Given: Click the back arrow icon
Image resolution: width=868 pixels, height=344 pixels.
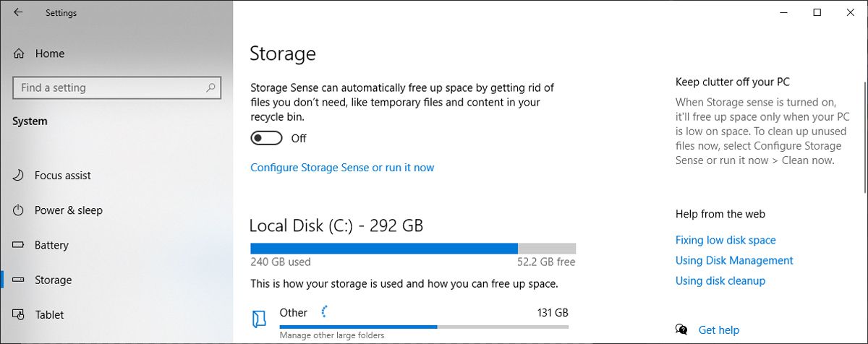Looking at the screenshot, I should click(x=18, y=12).
